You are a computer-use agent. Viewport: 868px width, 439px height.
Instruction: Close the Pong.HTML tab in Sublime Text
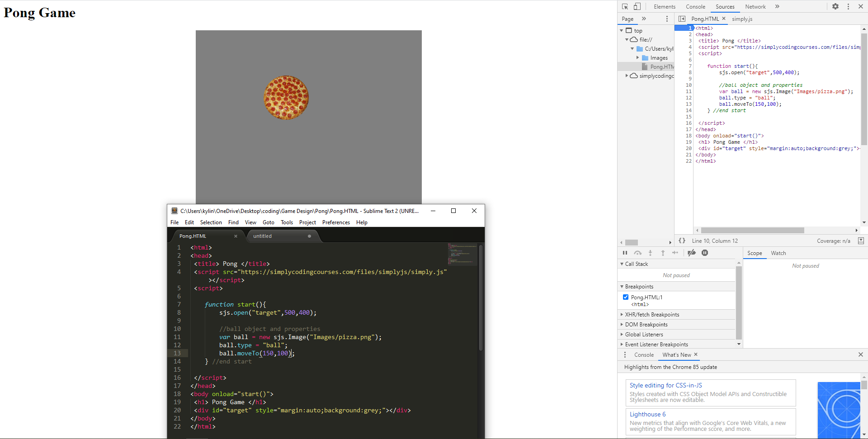point(236,236)
